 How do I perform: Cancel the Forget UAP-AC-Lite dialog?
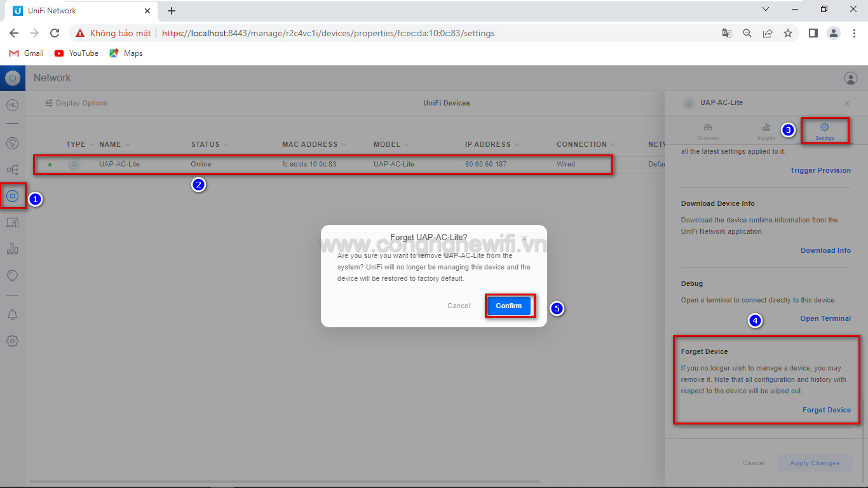pyautogui.click(x=459, y=306)
